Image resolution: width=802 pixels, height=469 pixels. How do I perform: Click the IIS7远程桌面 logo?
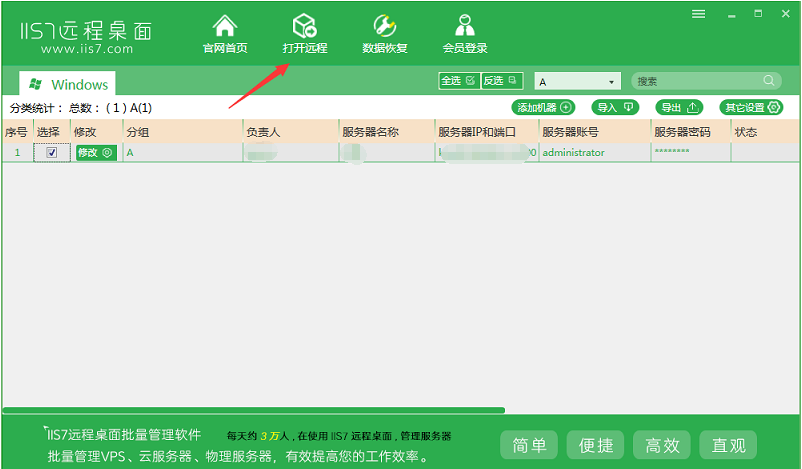click(86, 31)
